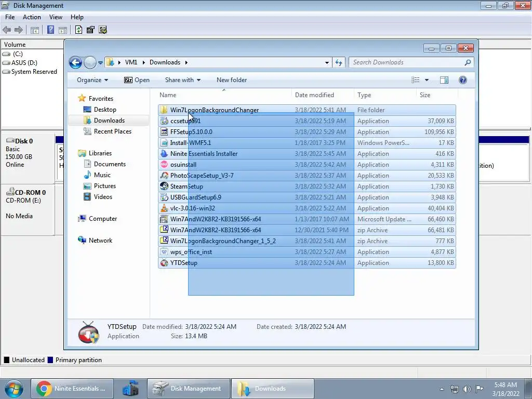Expand arrow after Downloads breadcrumb
The image size is (532, 399).
coord(187,63)
